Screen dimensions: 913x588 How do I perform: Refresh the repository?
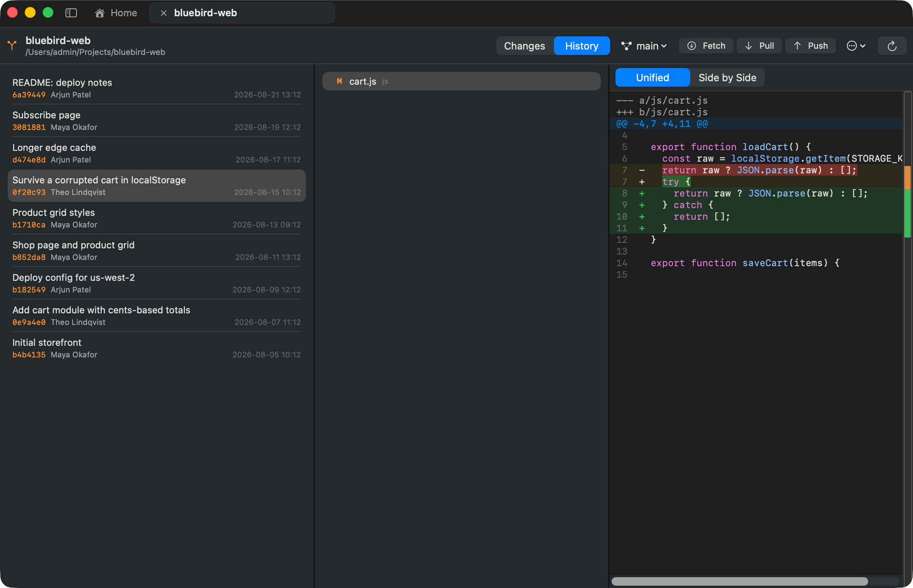pos(892,46)
